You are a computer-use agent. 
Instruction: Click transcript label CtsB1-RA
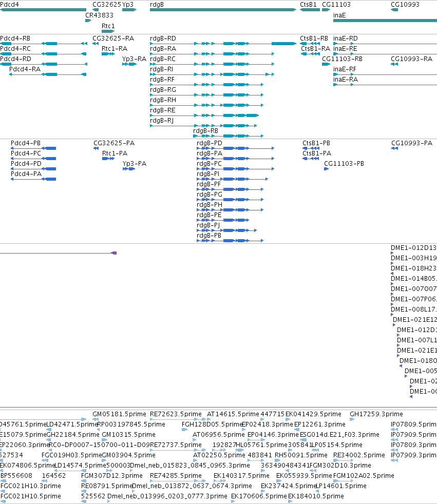click(315, 49)
